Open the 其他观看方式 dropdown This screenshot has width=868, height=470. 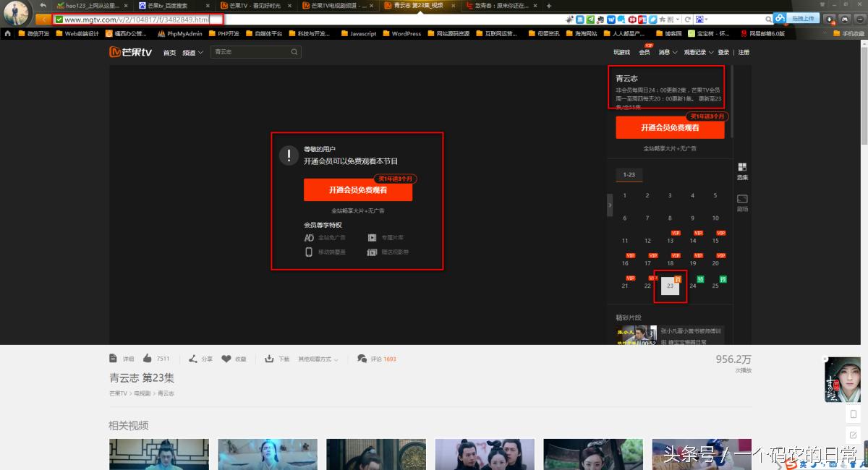318,359
